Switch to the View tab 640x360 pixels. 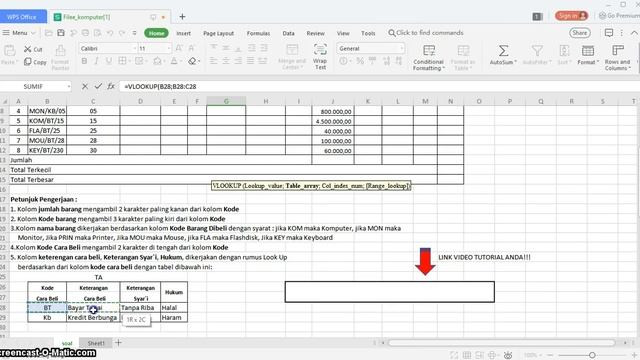[x=343, y=33]
